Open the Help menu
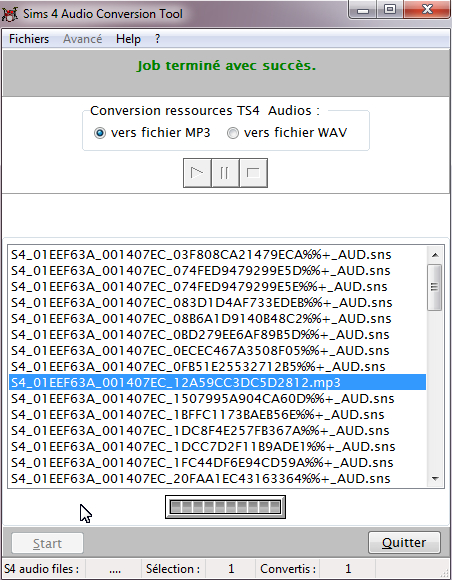The image size is (452, 580). pyautogui.click(x=128, y=39)
